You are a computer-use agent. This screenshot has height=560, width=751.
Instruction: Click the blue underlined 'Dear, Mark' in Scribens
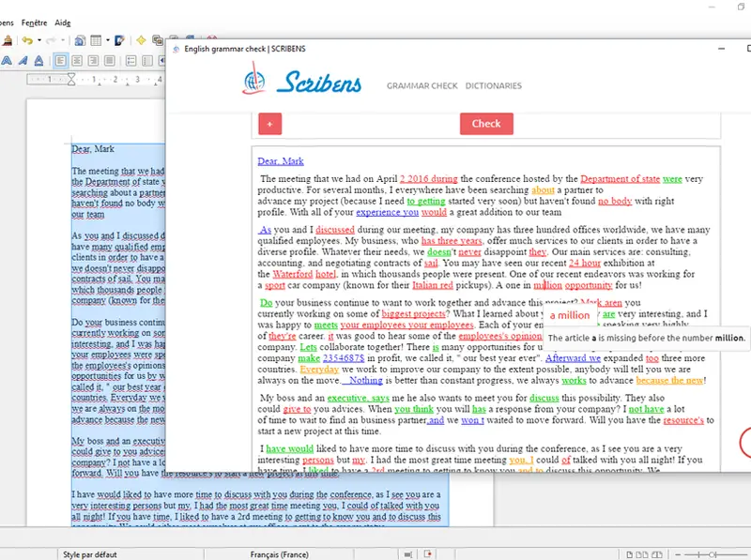[x=281, y=161]
